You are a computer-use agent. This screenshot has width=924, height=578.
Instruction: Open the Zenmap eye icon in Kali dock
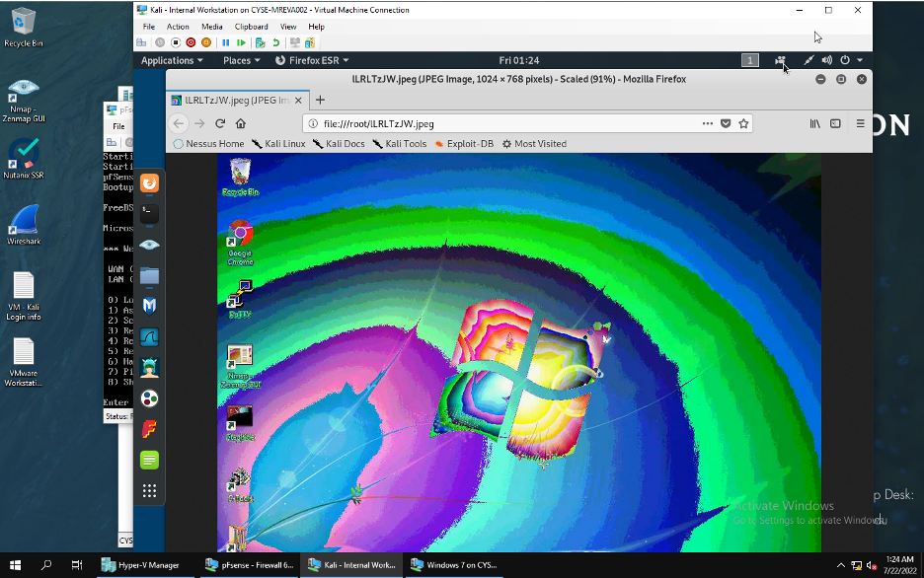click(x=149, y=245)
